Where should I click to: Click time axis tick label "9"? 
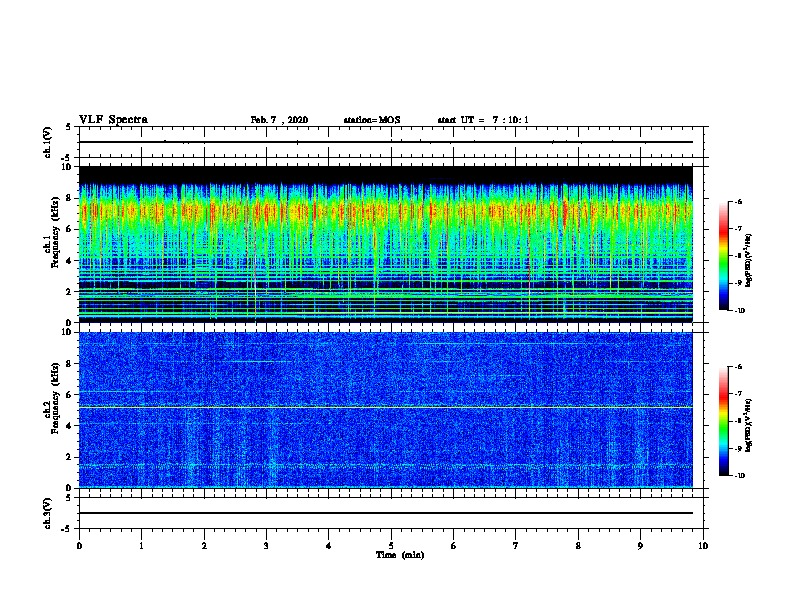click(640, 546)
